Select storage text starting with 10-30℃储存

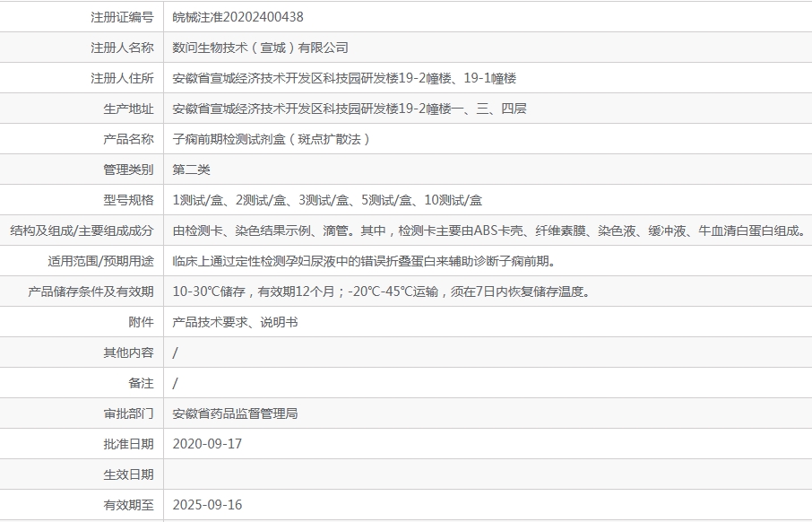click(x=382, y=291)
